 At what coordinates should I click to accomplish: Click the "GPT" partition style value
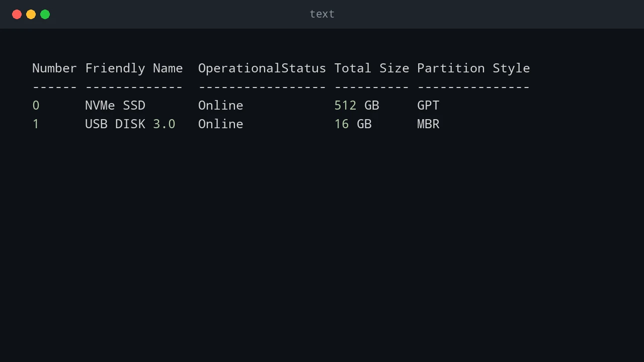pos(428,105)
